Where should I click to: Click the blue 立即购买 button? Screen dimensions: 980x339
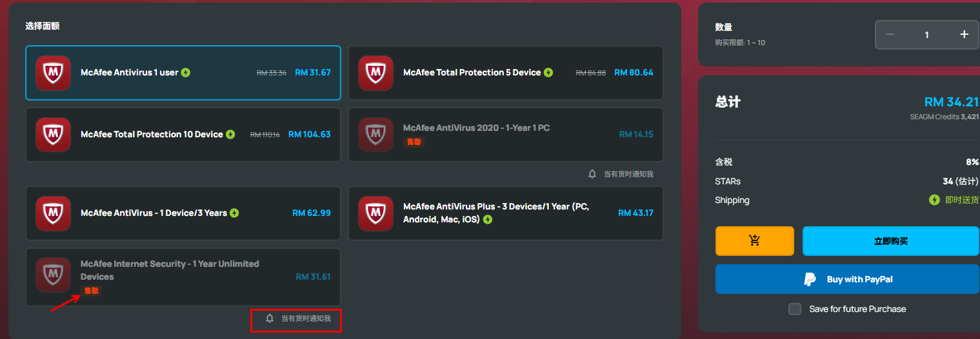point(891,241)
